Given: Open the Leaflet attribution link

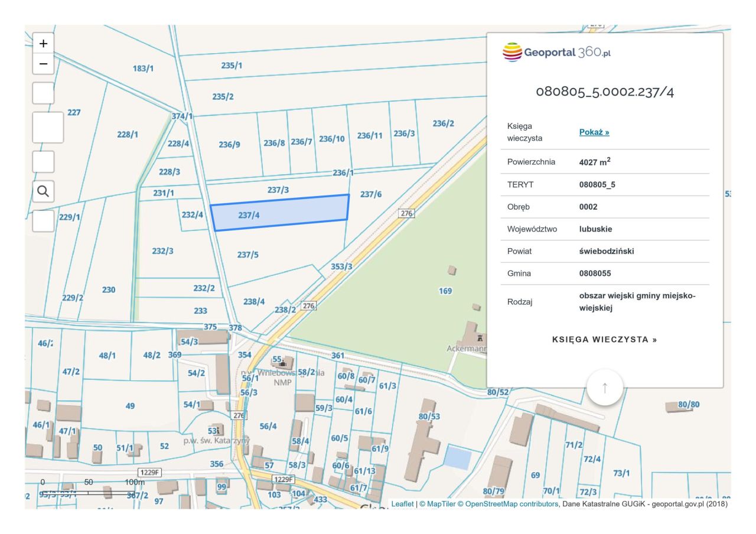Looking at the screenshot, I should [x=402, y=504].
